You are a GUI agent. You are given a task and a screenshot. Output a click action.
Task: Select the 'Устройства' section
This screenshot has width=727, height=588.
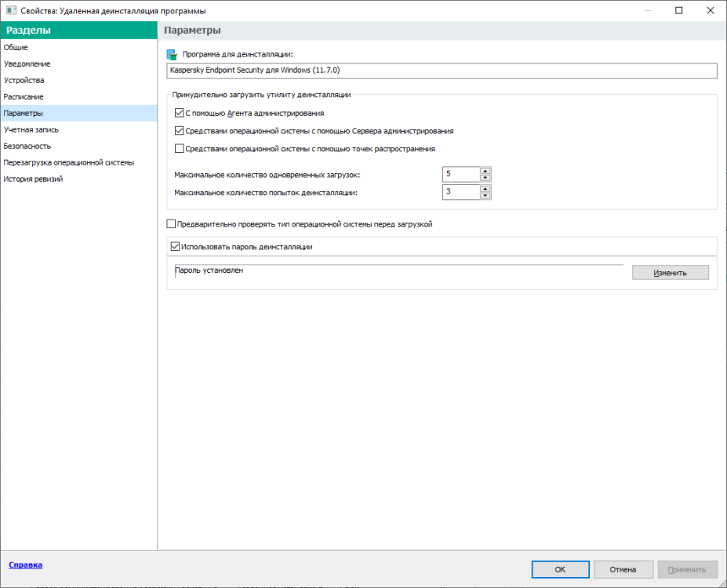click(x=79, y=80)
